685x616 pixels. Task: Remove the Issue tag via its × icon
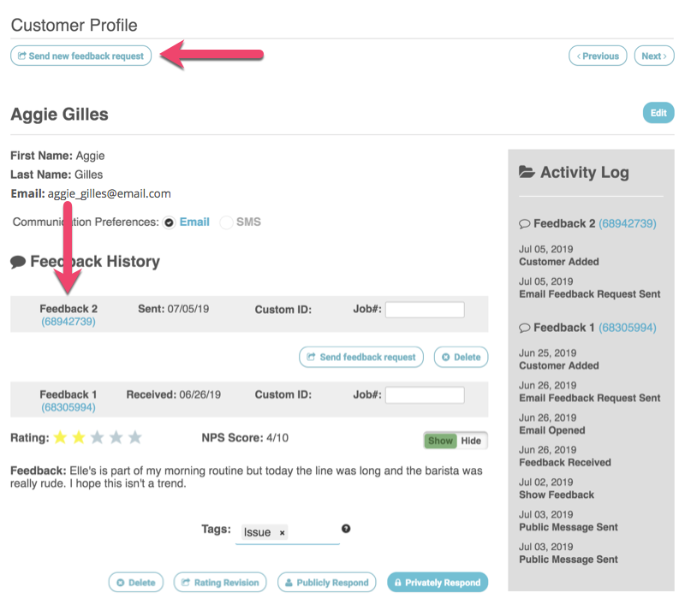(x=283, y=532)
